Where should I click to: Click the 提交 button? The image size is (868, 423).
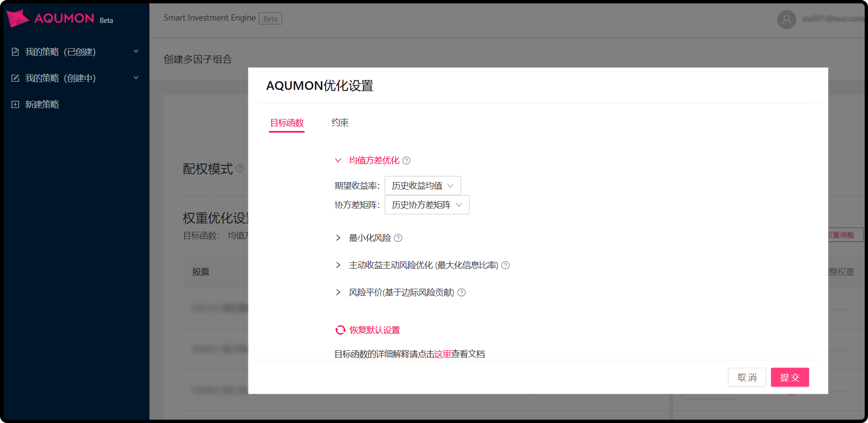click(x=790, y=378)
